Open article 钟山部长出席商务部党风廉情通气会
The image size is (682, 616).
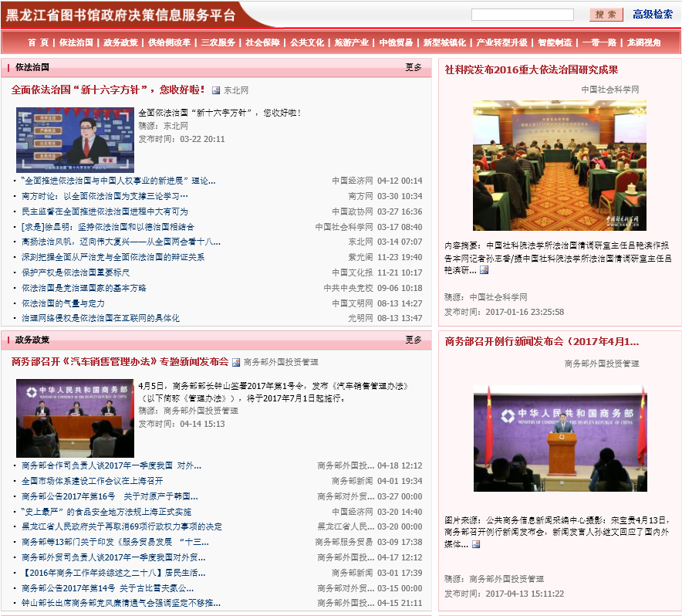pyautogui.click(x=121, y=604)
